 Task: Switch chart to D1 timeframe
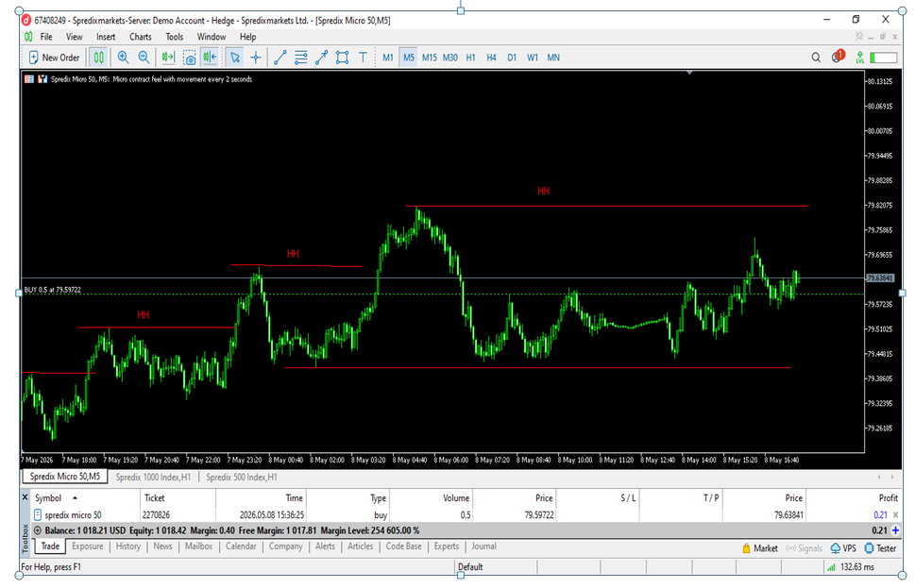point(512,58)
